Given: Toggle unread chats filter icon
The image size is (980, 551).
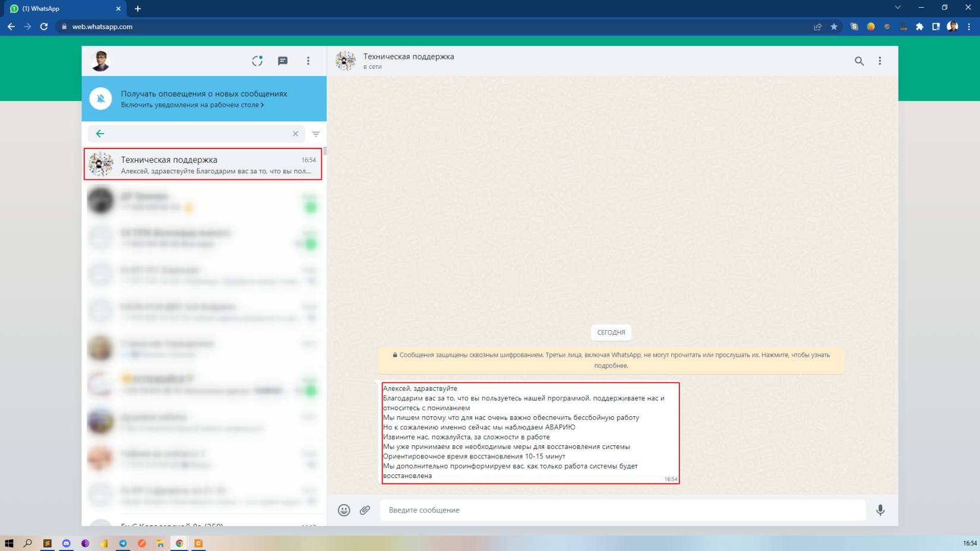Looking at the screenshot, I should tap(316, 134).
